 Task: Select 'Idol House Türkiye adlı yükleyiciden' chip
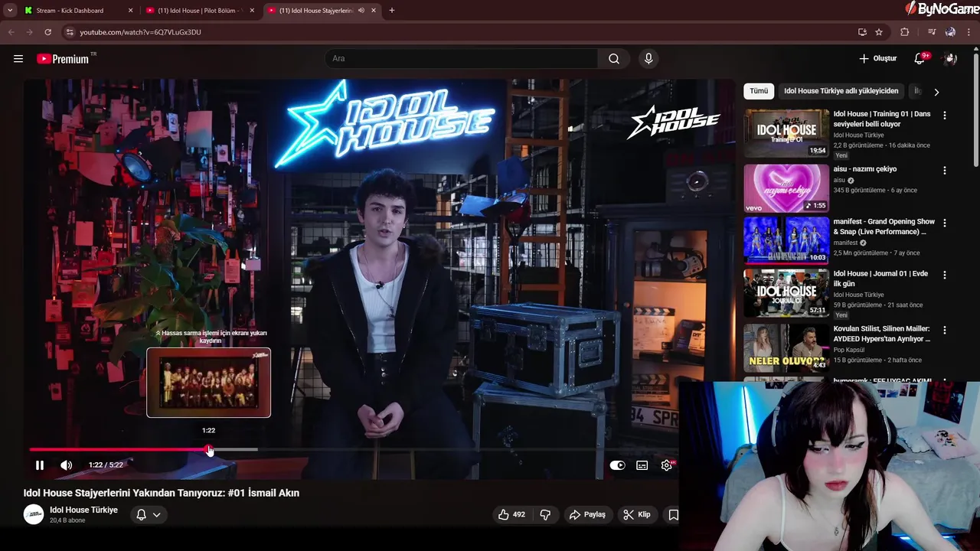coord(841,91)
